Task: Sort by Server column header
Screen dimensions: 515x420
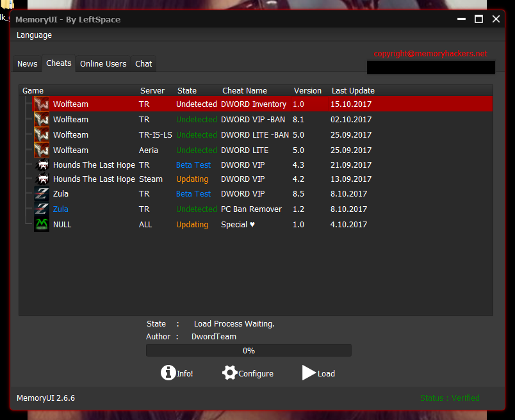Action: click(x=152, y=91)
